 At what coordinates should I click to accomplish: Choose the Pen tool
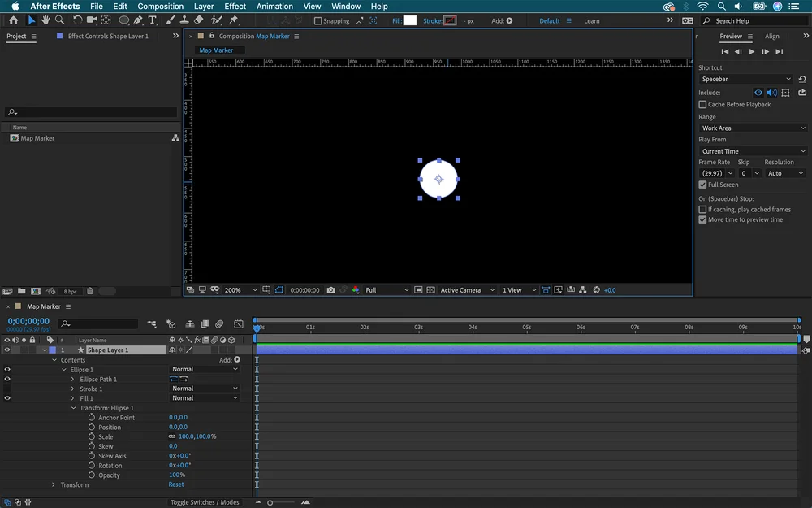[138, 20]
